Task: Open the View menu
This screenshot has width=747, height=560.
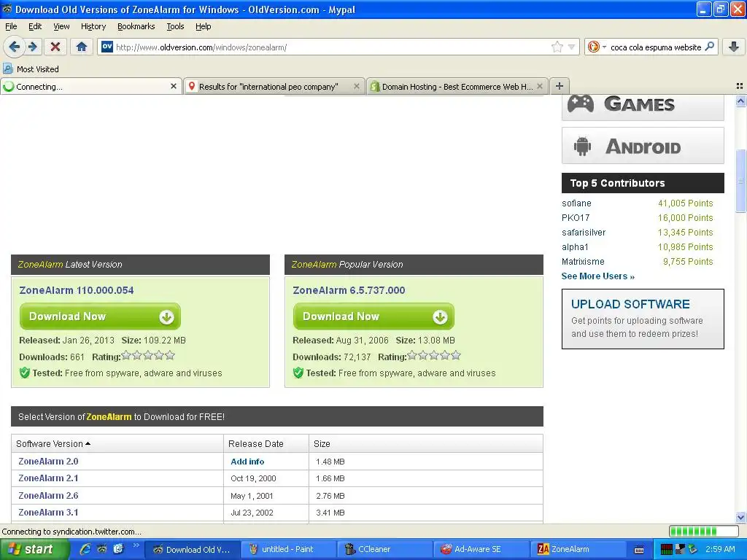Action: pos(61,26)
